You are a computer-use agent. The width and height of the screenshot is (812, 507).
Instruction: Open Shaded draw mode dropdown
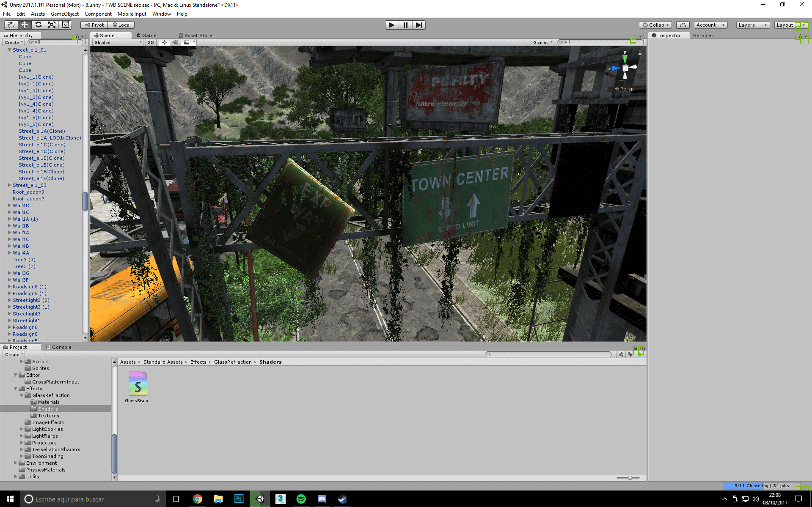118,42
